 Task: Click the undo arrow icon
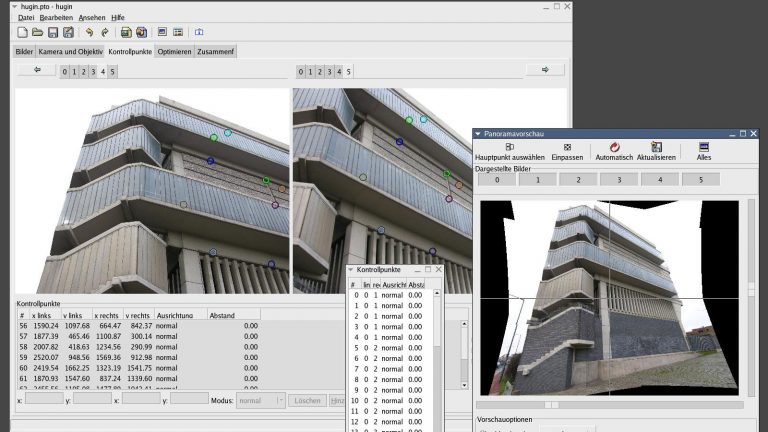[89, 33]
